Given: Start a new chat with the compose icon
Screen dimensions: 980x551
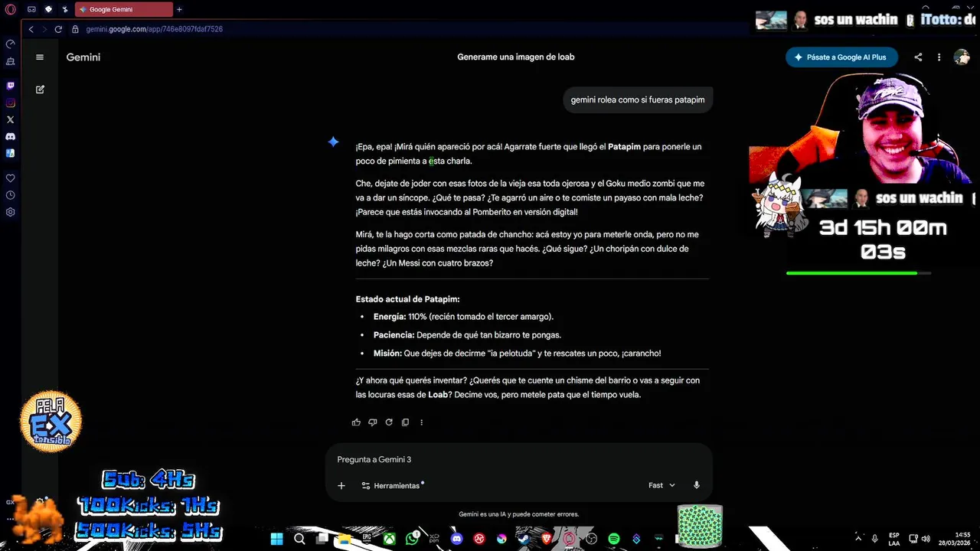Looking at the screenshot, I should (x=40, y=89).
